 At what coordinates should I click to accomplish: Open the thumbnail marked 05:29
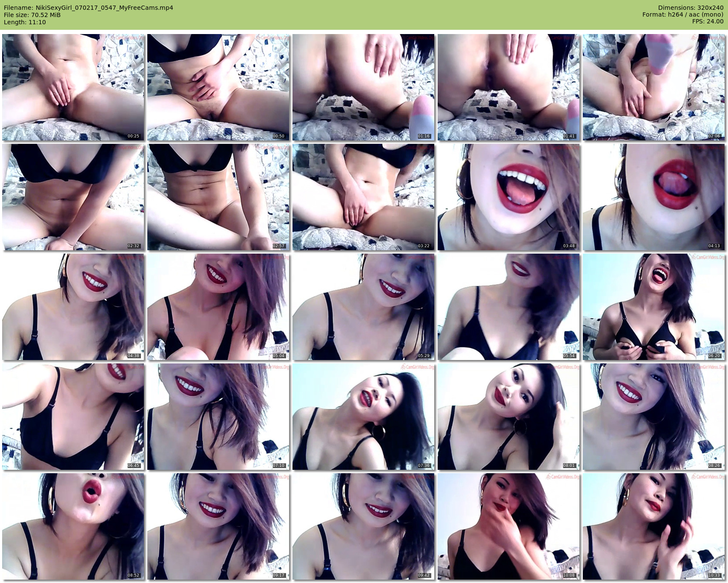tap(364, 307)
